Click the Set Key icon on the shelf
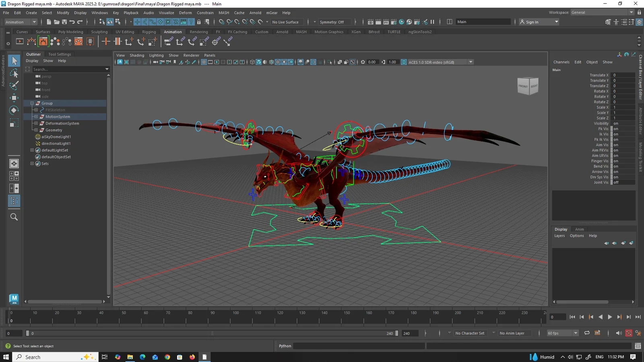This screenshot has width=644, height=362. pyautogui.click(x=106, y=41)
